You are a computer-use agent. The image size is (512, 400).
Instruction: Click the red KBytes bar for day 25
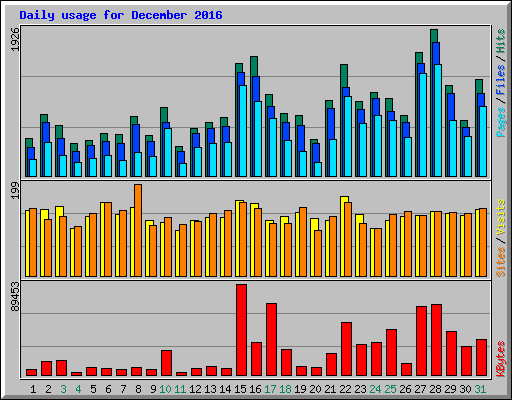click(x=392, y=353)
